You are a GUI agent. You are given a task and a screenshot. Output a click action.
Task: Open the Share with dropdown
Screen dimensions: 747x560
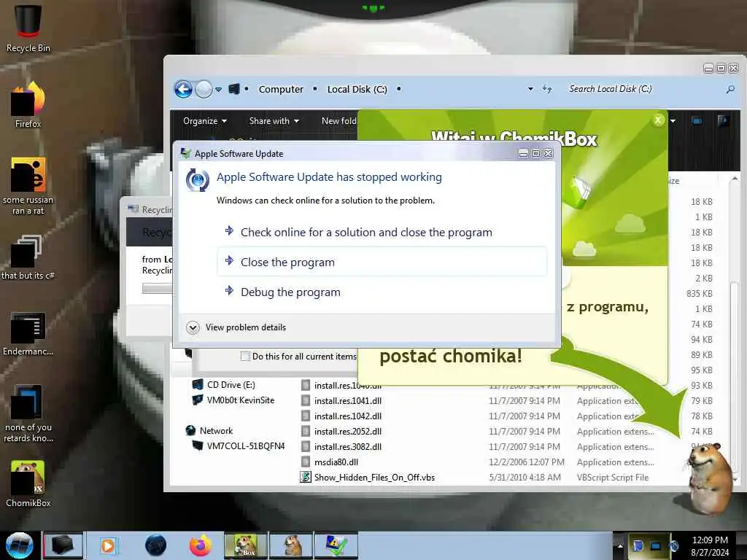pyautogui.click(x=274, y=121)
